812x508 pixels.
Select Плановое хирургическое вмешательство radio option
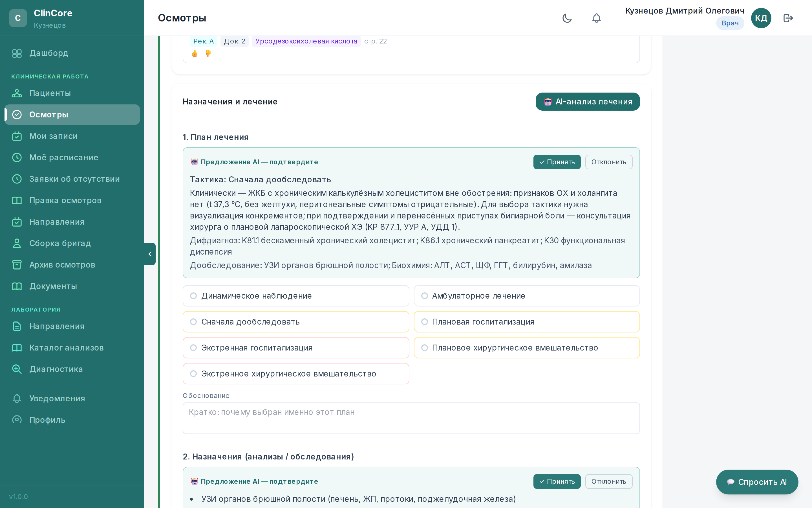tap(527, 348)
